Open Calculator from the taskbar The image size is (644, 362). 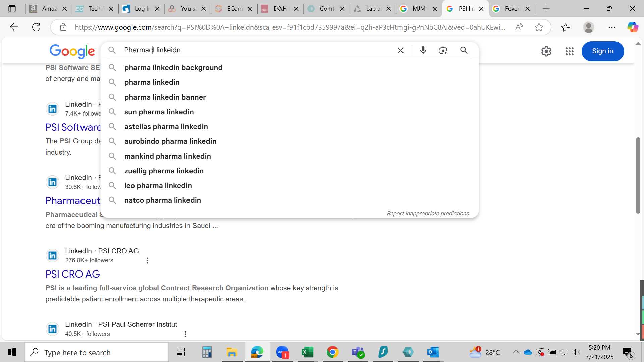tap(207, 352)
